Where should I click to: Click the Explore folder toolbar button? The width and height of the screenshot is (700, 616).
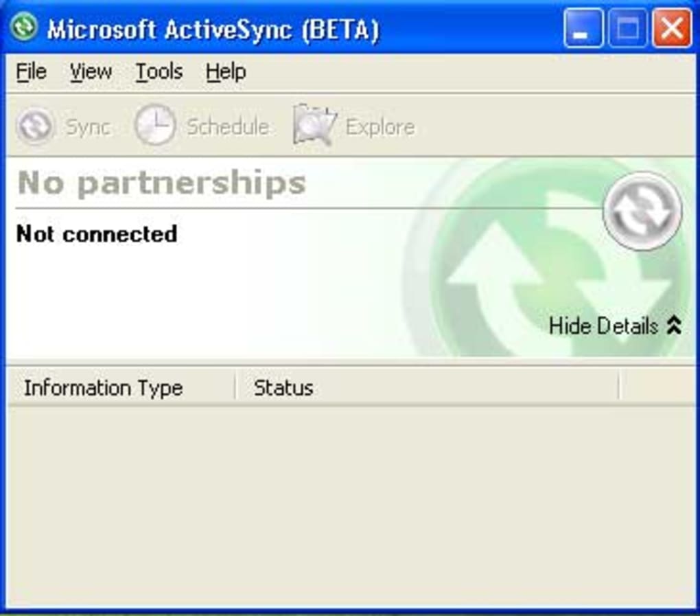354,126
